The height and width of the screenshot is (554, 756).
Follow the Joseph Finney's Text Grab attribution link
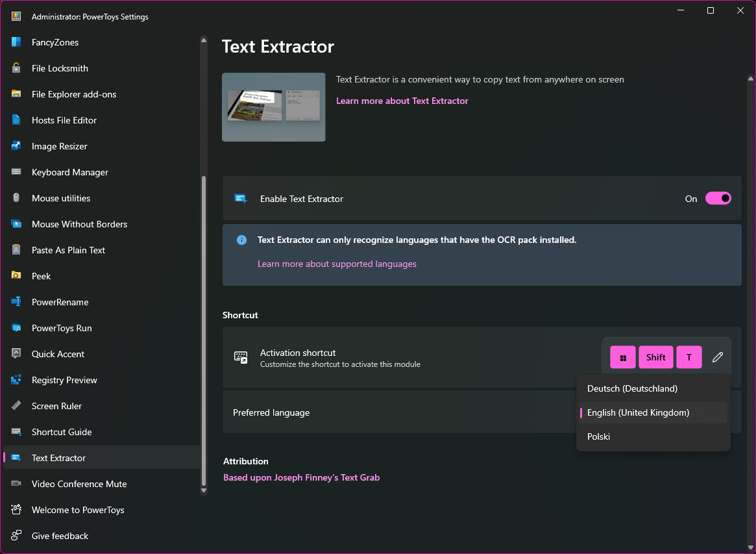pyautogui.click(x=301, y=477)
